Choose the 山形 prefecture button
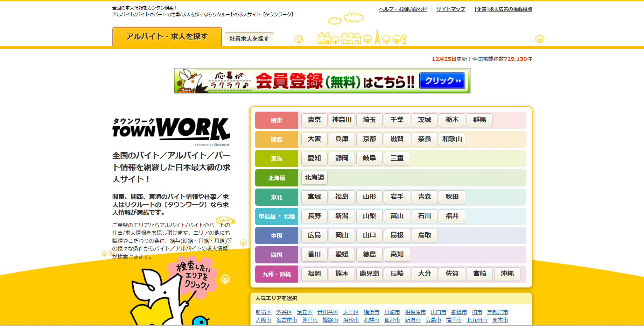 tap(370, 197)
